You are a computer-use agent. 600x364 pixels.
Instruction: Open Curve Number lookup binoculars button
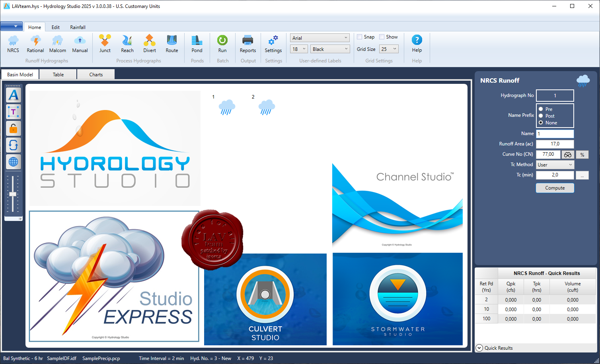[568, 155]
